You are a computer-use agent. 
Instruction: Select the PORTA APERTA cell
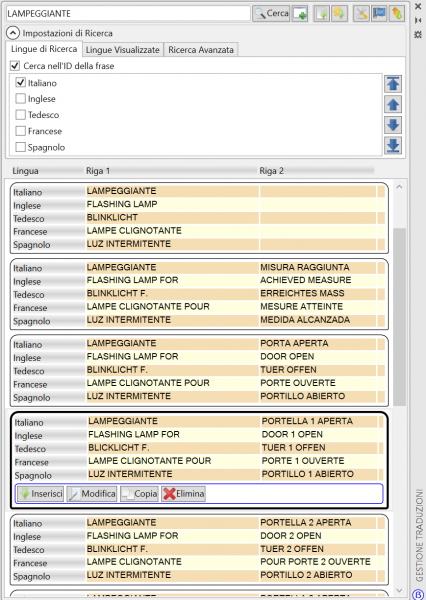click(x=318, y=343)
